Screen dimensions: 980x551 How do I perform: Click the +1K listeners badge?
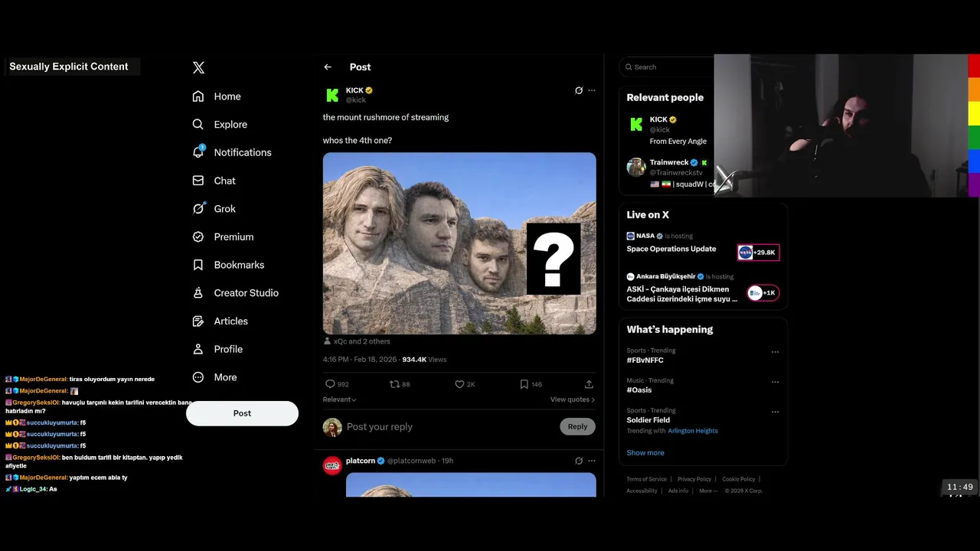pyautogui.click(x=763, y=293)
